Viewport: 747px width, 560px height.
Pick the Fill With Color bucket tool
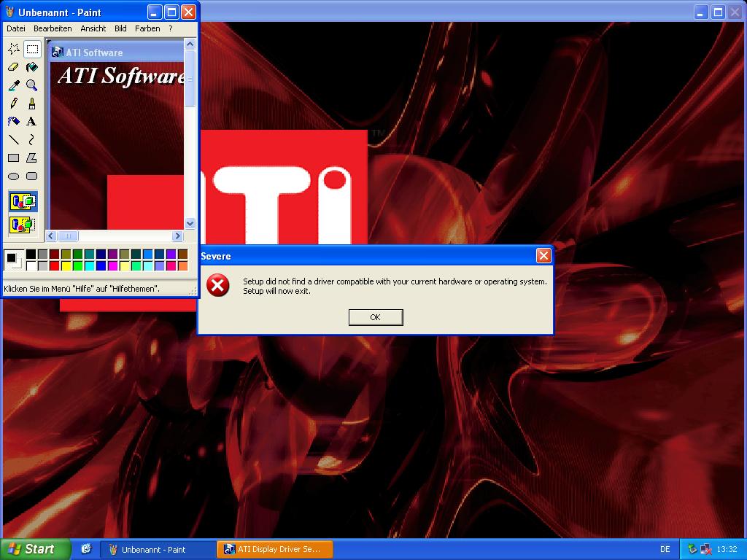point(32,66)
